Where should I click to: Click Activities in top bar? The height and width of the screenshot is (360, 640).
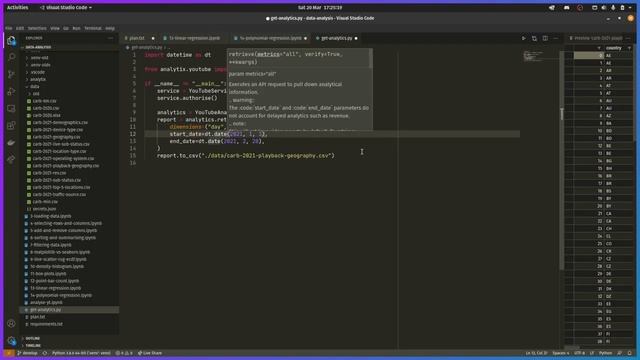[x=18, y=7]
